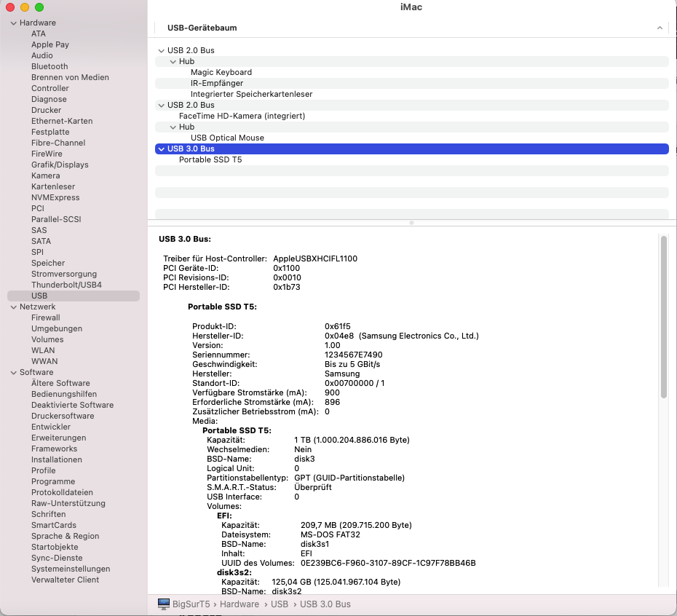Select Brennen von Medien entry

70,77
